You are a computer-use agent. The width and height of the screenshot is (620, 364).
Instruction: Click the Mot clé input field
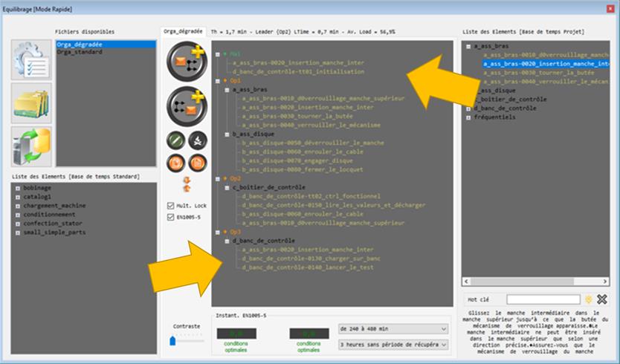(x=543, y=299)
